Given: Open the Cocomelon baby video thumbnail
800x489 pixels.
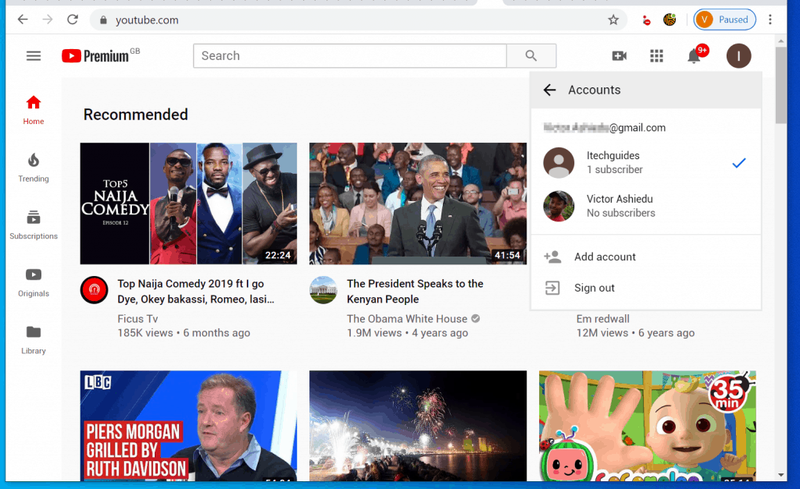Looking at the screenshot, I should (x=647, y=426).
